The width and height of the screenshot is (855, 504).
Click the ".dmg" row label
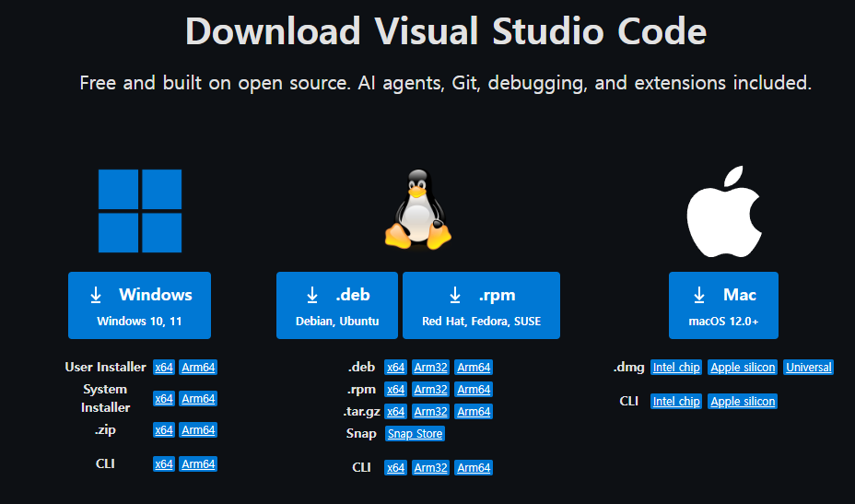pos(628,367)
